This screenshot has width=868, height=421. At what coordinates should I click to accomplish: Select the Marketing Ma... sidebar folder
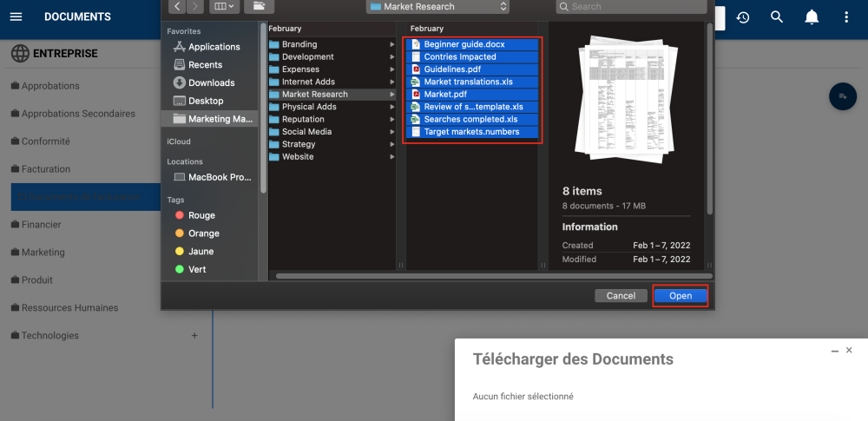click(x=210, y=119)
